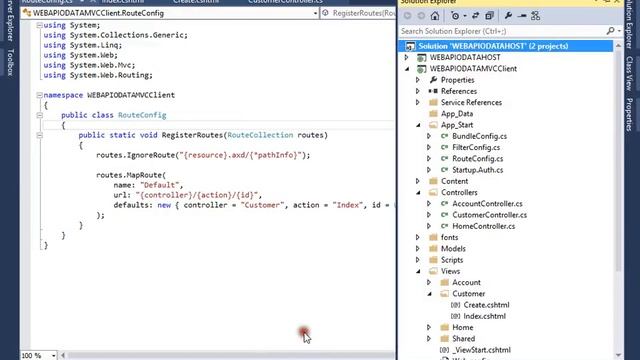The width and height of the screenshot is (640, 360).
Task: Collapse the RouteConfig class code block
Action: [x=40, y=115]
